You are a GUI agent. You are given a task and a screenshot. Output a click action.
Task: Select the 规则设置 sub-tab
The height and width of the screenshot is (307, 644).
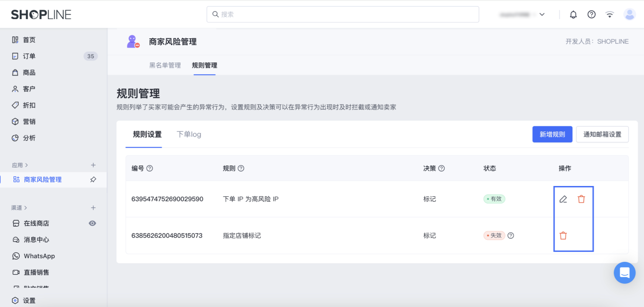147,134
